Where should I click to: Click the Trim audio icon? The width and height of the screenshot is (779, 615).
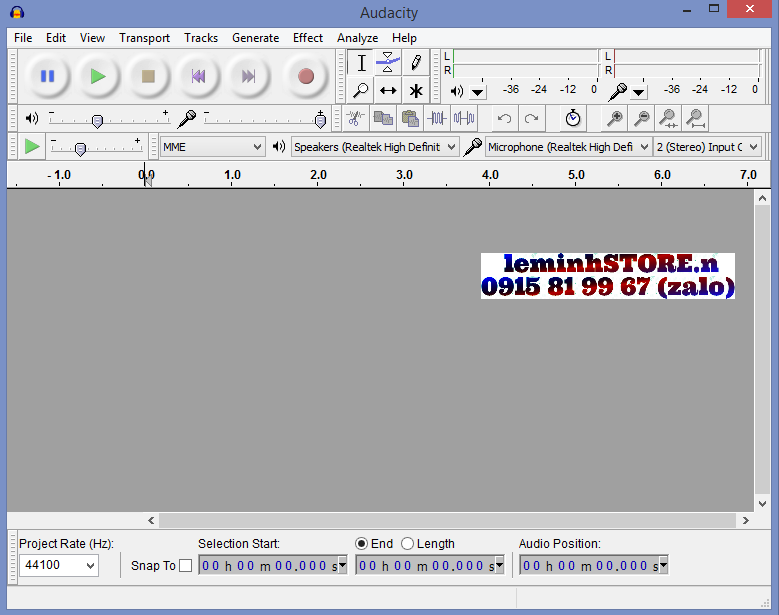[x=437, y=118]
